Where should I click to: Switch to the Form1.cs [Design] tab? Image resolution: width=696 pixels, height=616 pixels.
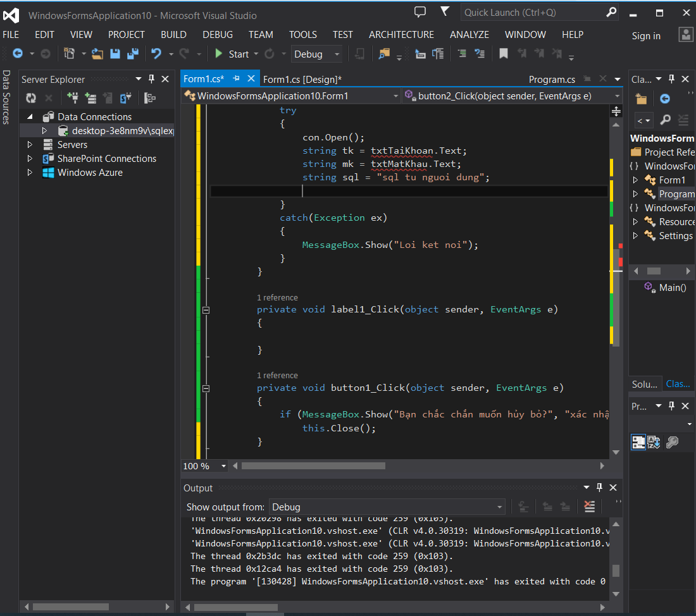tap(302, 79)
